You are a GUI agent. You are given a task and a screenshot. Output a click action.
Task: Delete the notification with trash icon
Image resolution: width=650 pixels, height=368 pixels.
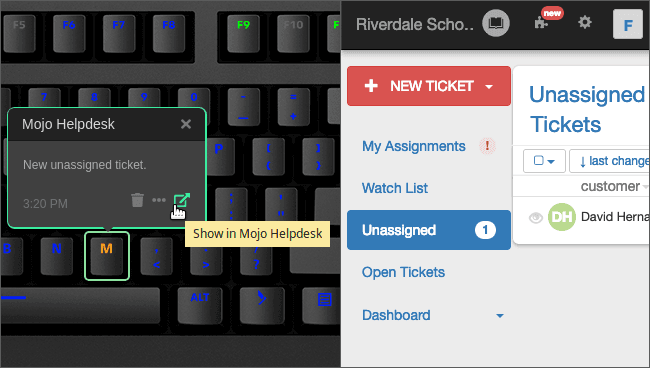pos(137,200)
